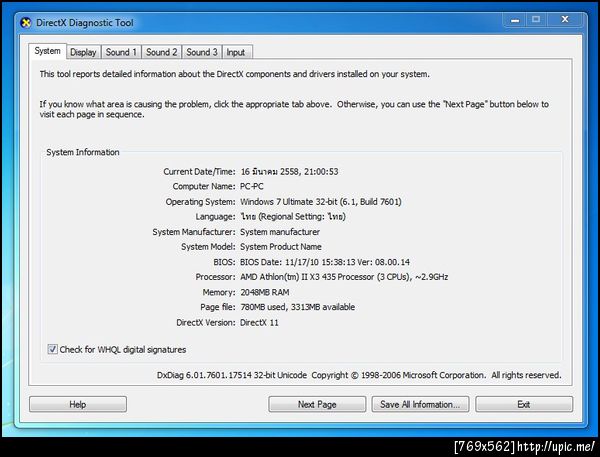The height and width of the screenshot is (457, 600).
Task: Maximize the DirectX Diagnostic Tool window
Action: [536, 20]
